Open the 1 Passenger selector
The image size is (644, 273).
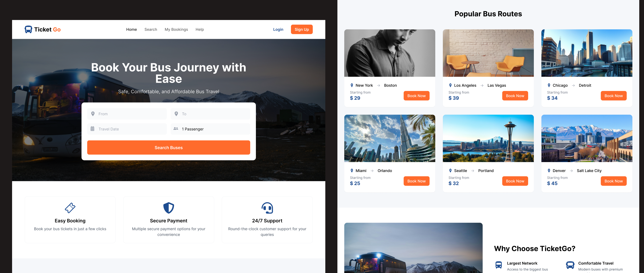tap(210, 129)
